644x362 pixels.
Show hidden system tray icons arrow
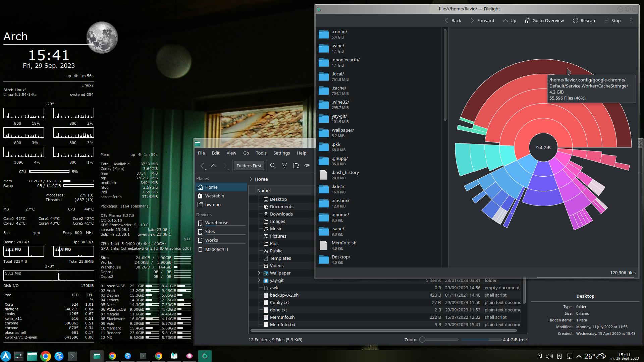coord(579,356)
